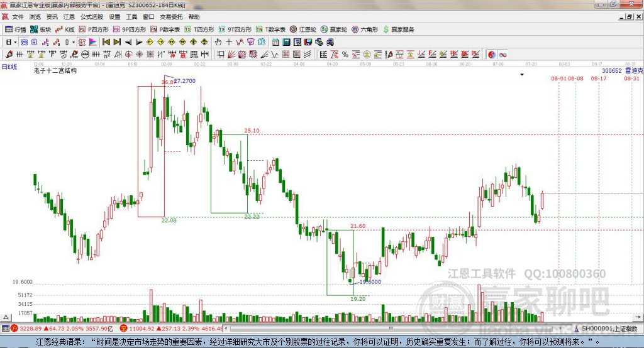Select the compass rose tool
The height and width of the screenshot is (348, 644).
coord(140,54)
